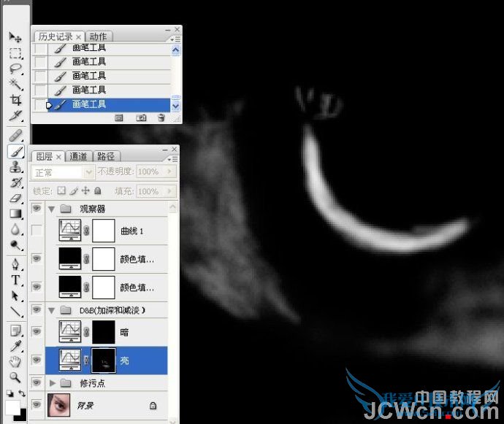
Task: Select the Eraser tool
Action: click(x=15, y=198)
